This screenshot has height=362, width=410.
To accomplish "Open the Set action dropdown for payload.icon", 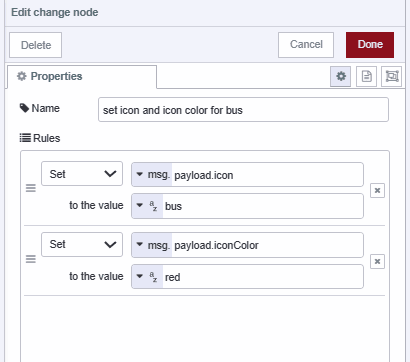I will point(82,174).
